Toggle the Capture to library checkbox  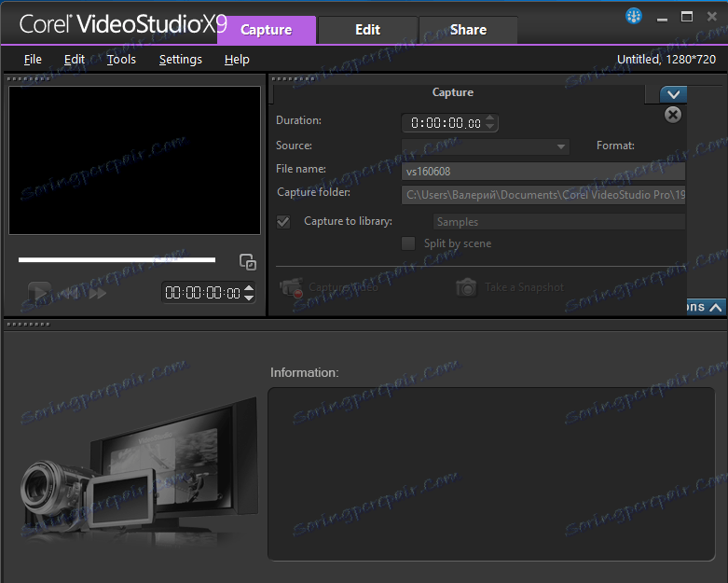(x=283, y=222)
